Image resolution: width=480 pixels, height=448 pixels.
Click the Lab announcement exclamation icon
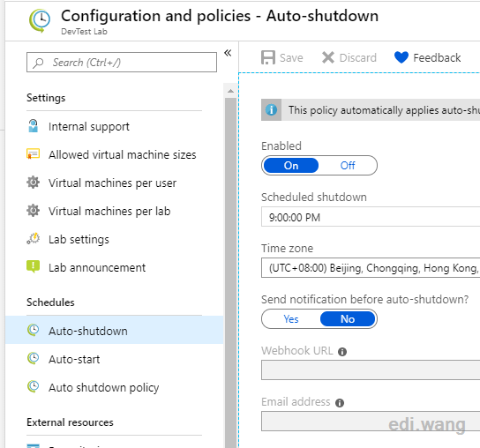coord(33,266)
